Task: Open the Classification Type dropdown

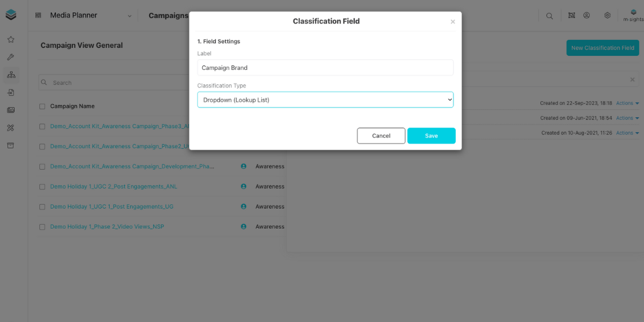Action: 325,100
